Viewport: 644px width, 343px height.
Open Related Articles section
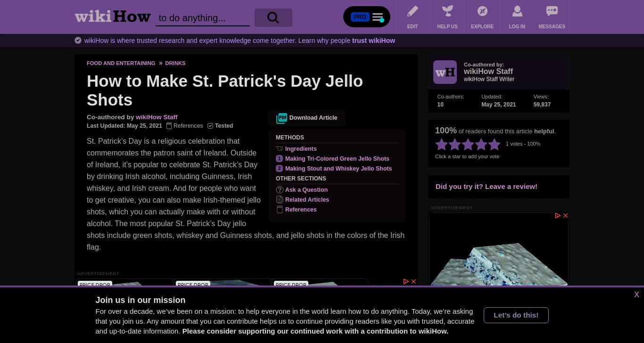307,200
